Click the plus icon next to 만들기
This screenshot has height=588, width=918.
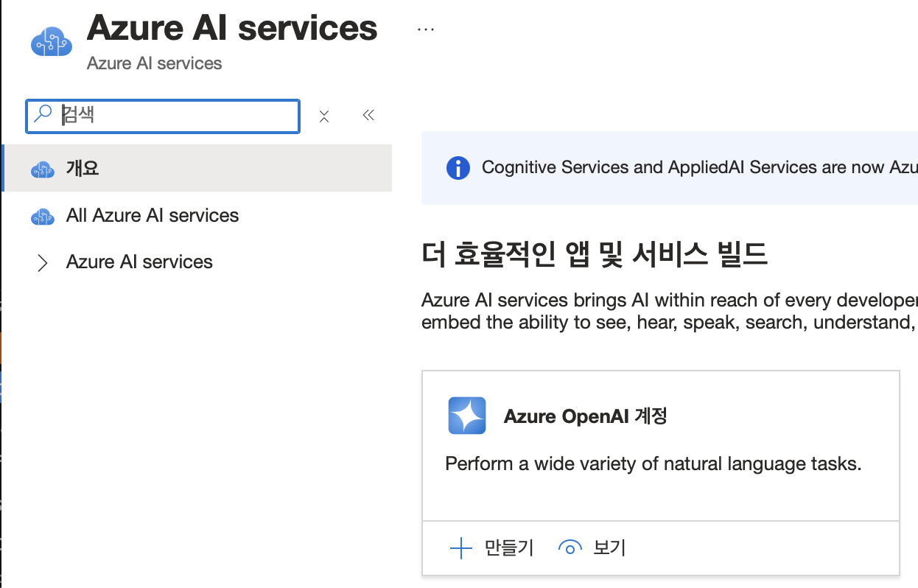click(x=460, y=547)
